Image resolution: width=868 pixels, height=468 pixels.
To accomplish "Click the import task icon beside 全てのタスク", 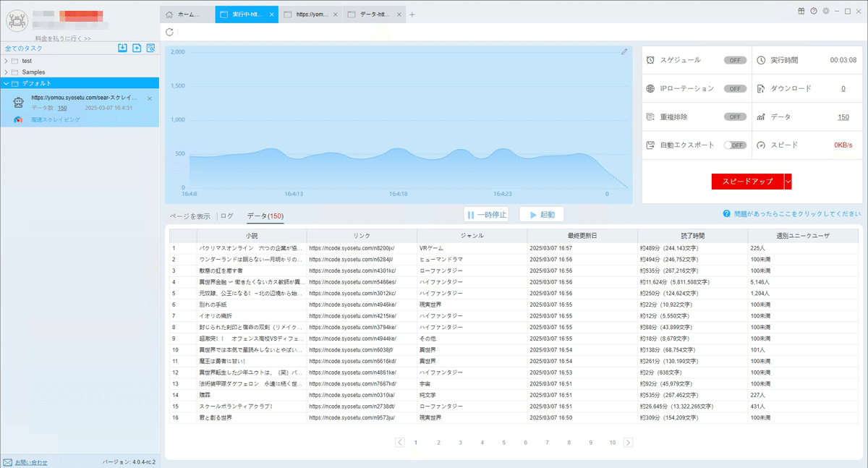I will click(123, 48).
